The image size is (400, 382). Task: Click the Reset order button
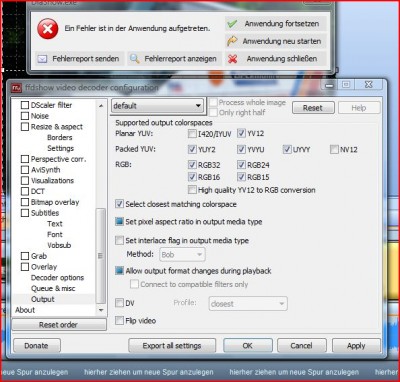click(59, 325)
